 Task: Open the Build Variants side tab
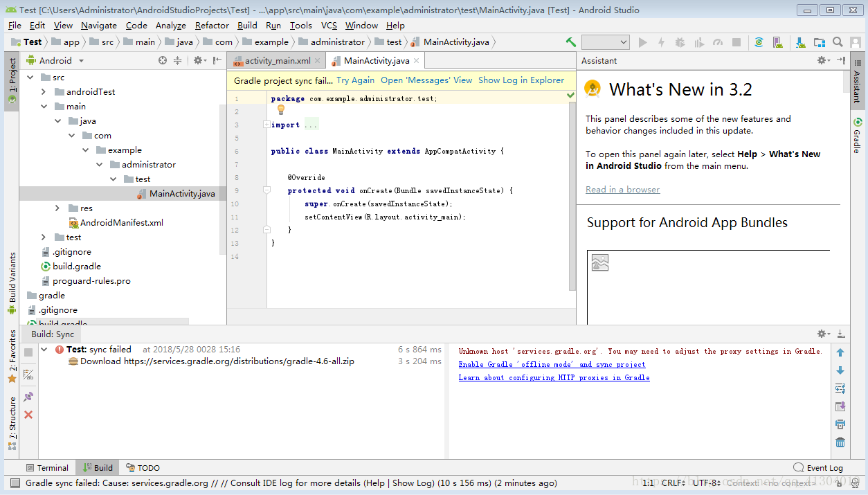point(12,282)
